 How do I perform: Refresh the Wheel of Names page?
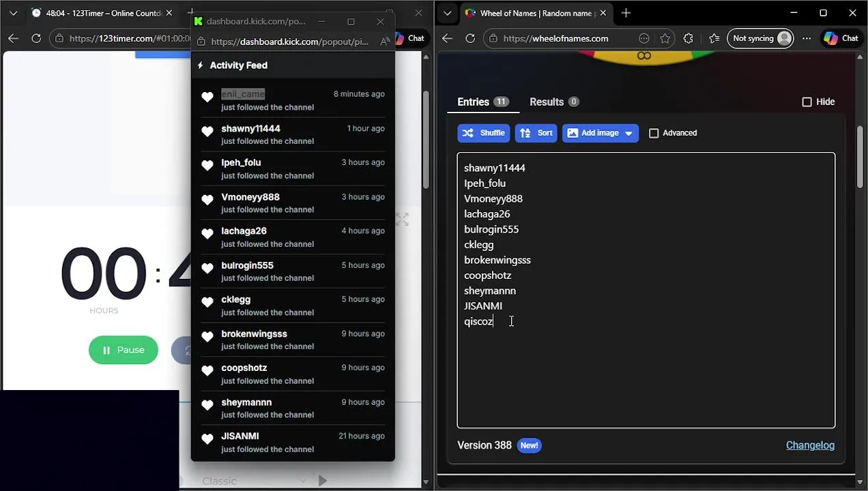(x=470, y=38)
